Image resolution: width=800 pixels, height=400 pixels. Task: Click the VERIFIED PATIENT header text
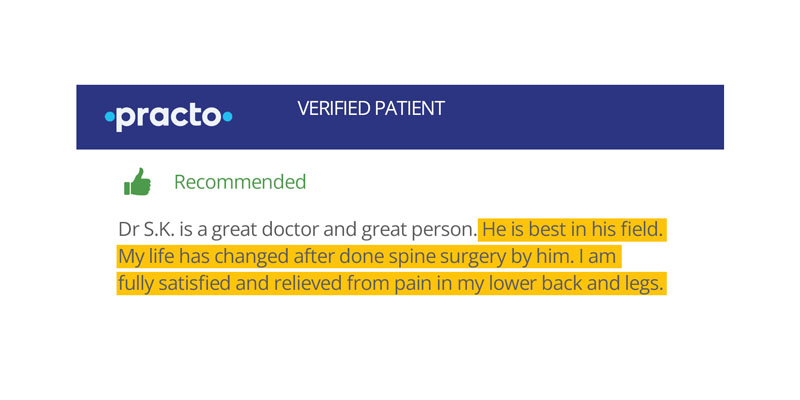pos(370,108)
